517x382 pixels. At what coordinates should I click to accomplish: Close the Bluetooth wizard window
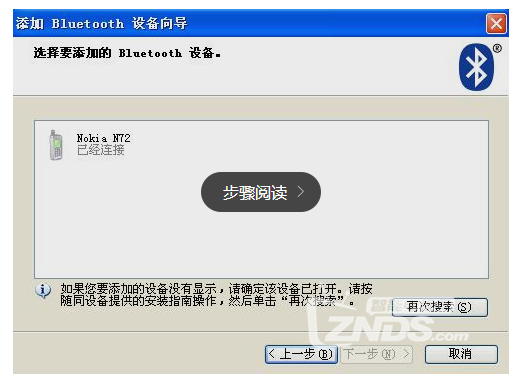point(496,23)
